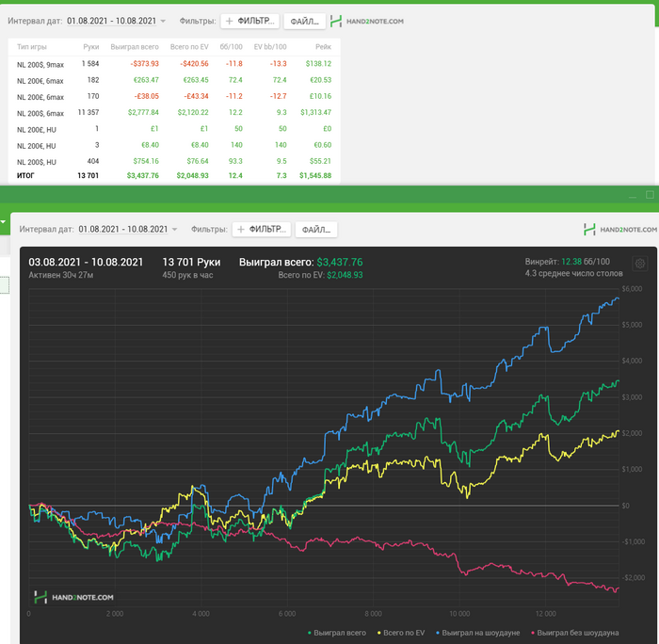Click €263.47 winnings cell
The height and width of the screenshot is (644, 659).
pos(146,80)
